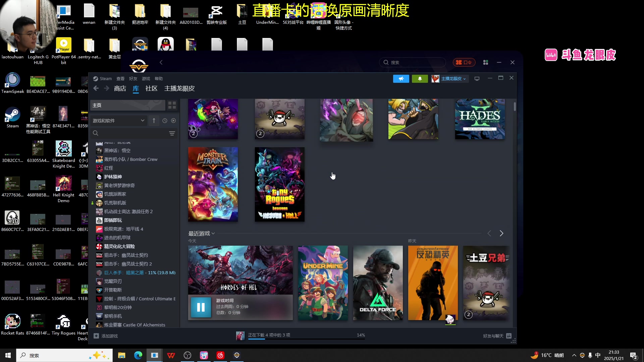Open 查看 (View) menu
The height and width of the screenshot is (362, 644).
(x=120, y=79)
